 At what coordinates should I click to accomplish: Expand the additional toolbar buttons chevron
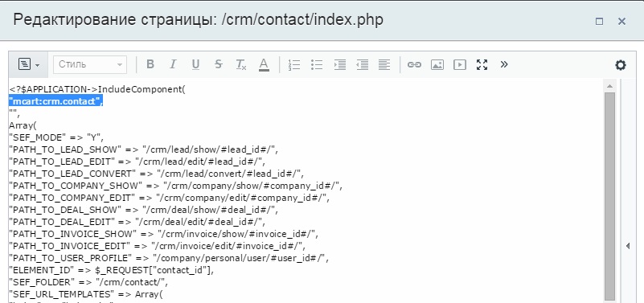coord(504,64)
